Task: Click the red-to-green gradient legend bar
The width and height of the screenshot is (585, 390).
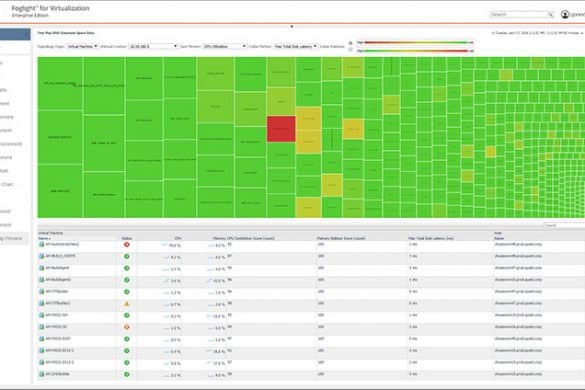Action: (x=415, y=43)
